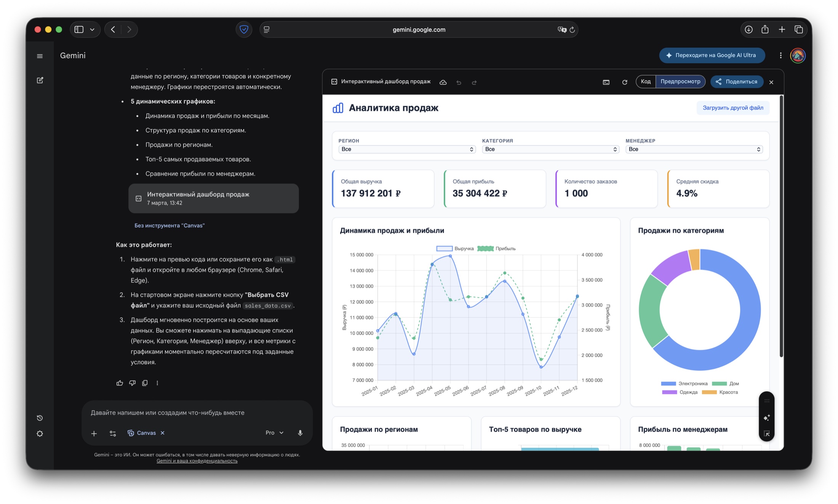
Task: Click the Поделиться button
Action: tap(737, 82)
